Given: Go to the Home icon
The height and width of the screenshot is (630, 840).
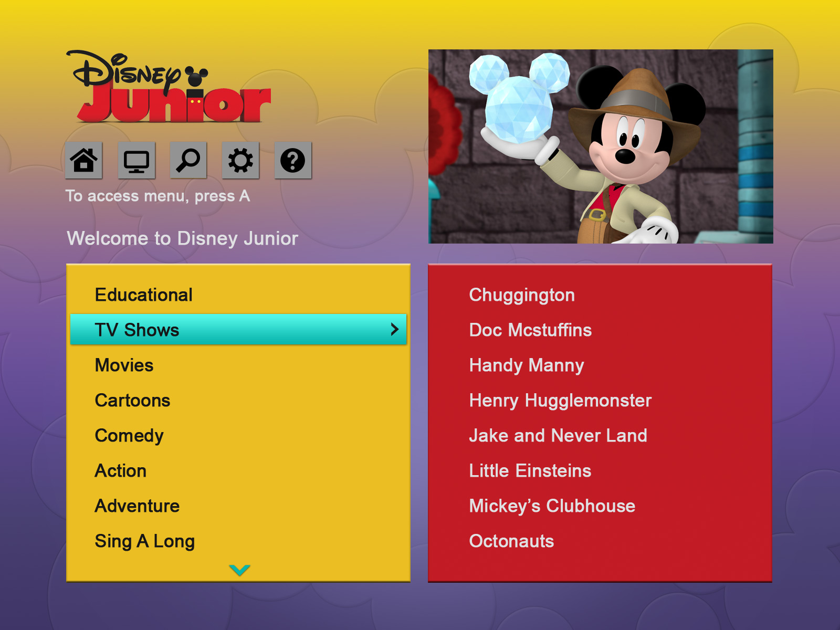Looking at the screenshot, I should [83, 160].
